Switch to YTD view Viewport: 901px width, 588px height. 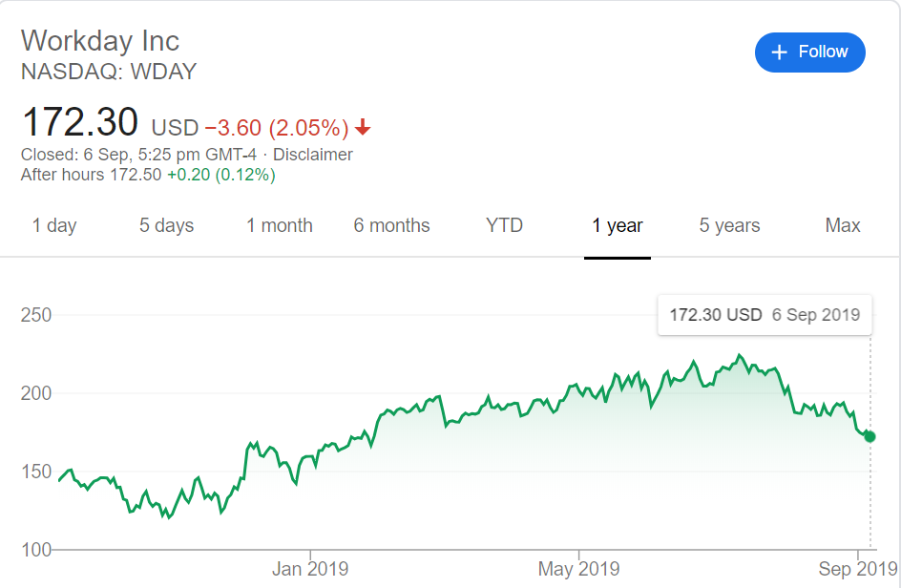point(505,225)
